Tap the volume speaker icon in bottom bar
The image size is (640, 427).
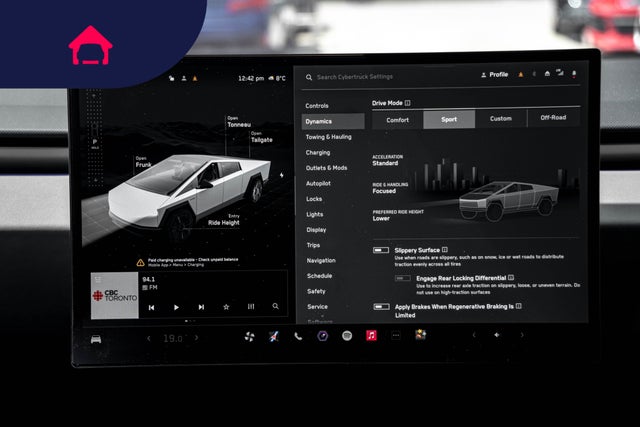click(497, 335)
